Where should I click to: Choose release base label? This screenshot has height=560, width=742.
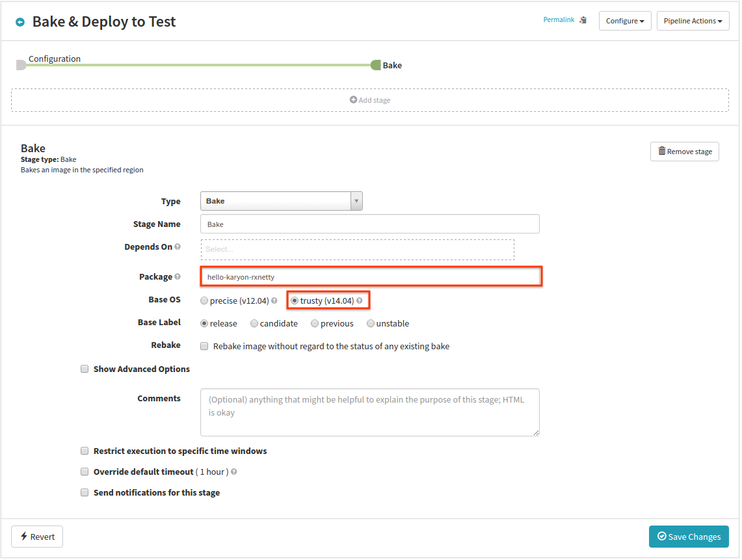(x=204, y=323)
